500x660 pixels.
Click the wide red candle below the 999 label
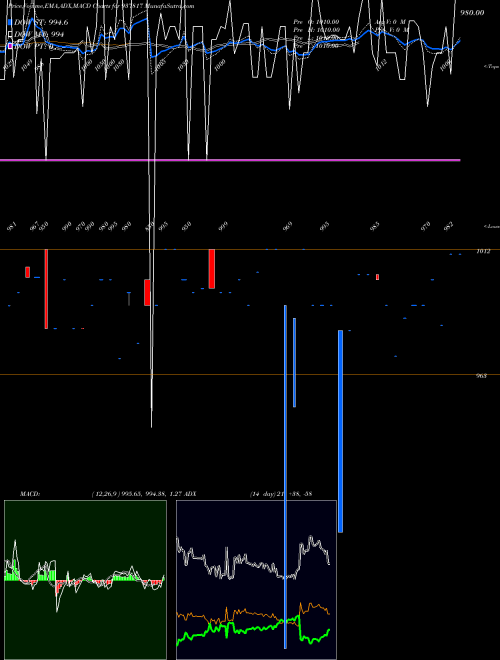click(212, 269)
